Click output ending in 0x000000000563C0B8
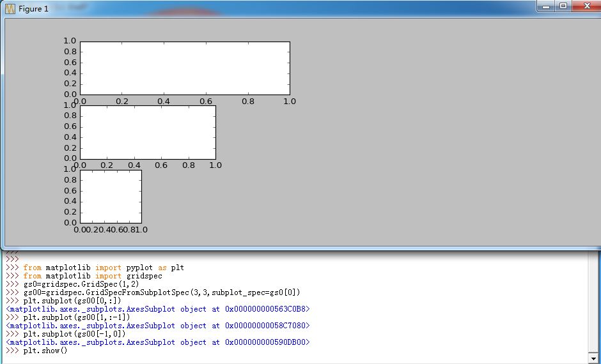Image resolution: width=601 pixels, height=364 pixels. tap(157, 309)
